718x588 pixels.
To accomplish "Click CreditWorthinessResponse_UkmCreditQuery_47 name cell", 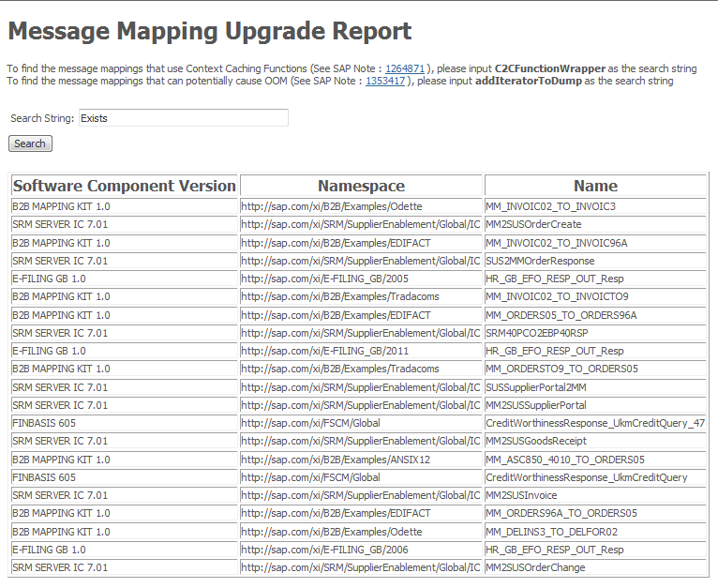I will point(595,423).
